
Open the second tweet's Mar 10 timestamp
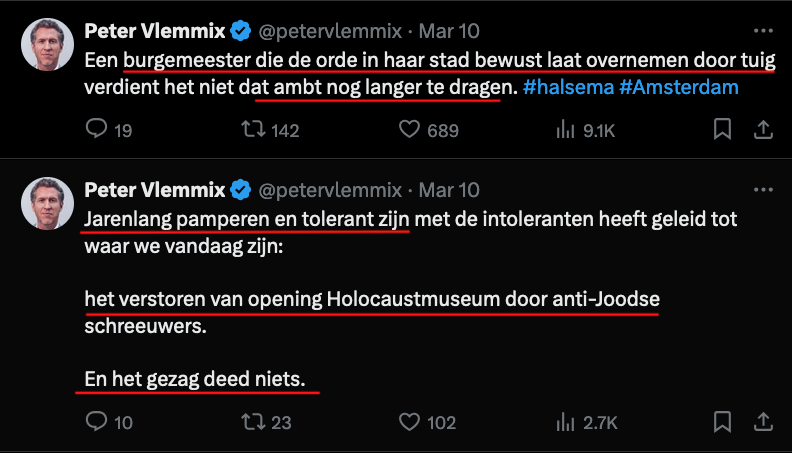click(449, 189)
